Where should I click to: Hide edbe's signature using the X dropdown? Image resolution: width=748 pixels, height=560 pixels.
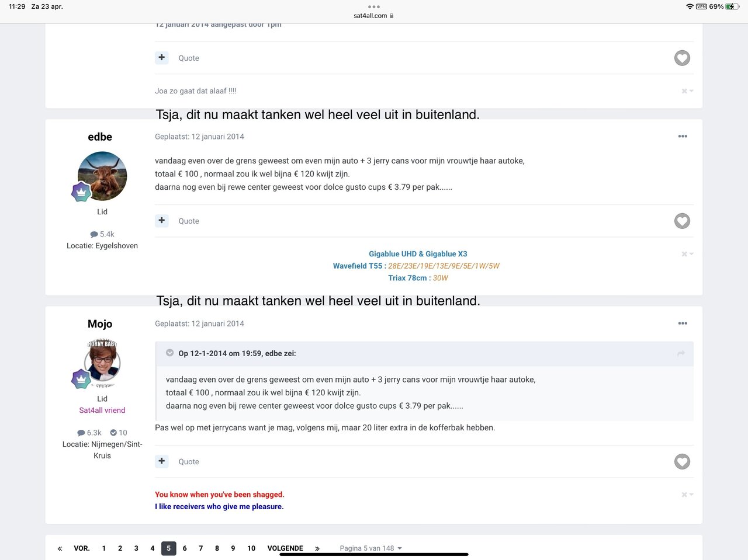pos(687,255)
